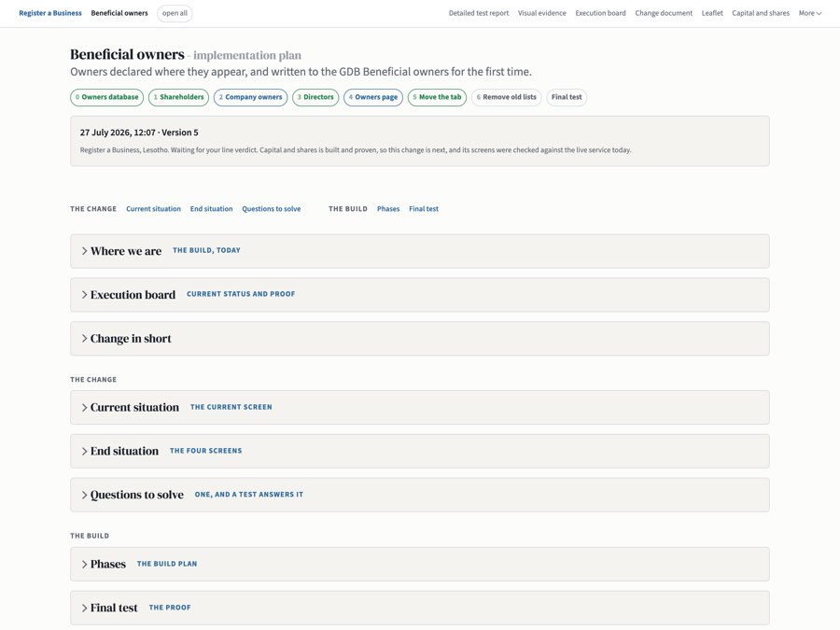
Task: Select the 3 Directors phase pill
Action: pos(315,97)
